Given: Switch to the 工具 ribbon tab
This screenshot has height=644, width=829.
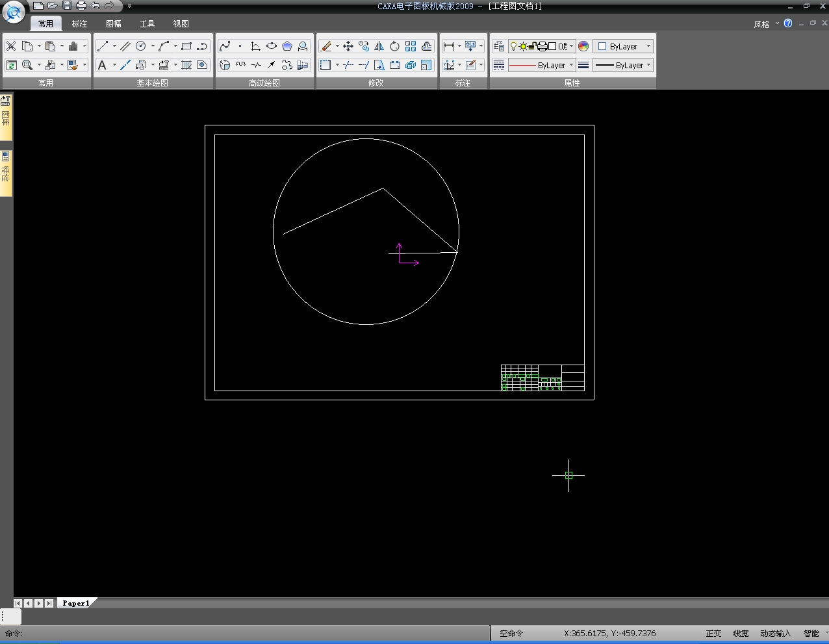Looking at the screenshot, I should tap(147, 24).
